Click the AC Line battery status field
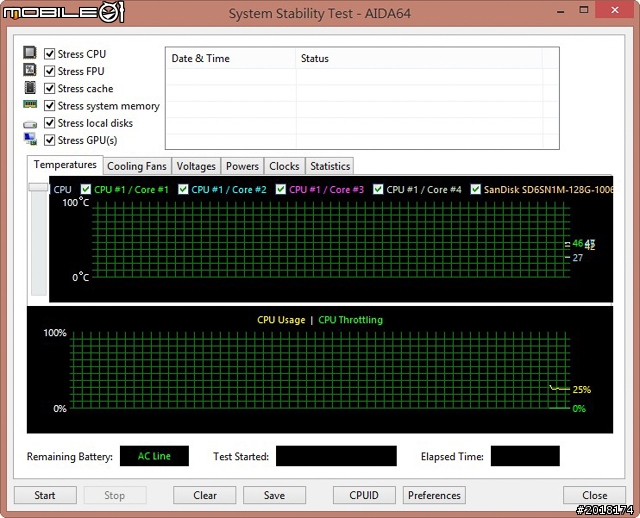640x518 pixels. [154, 456]
